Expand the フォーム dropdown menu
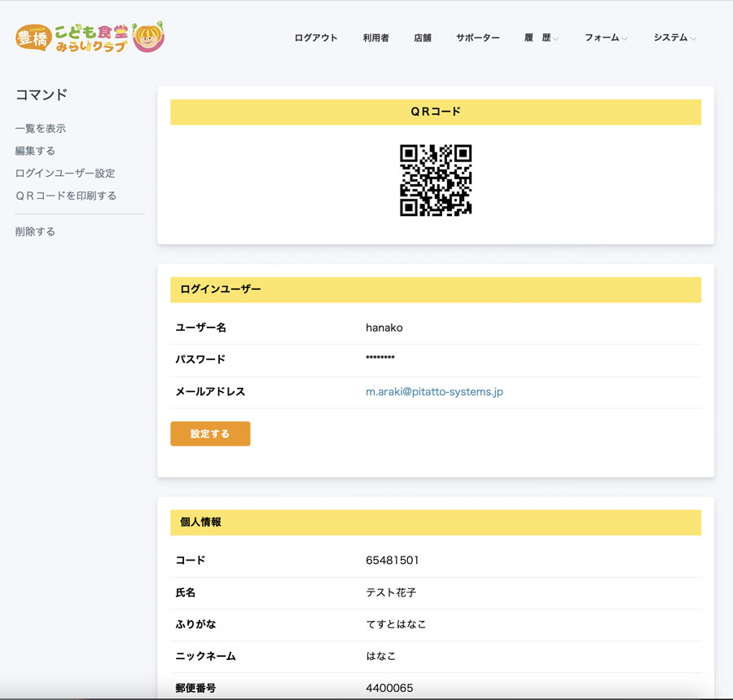 605,37
